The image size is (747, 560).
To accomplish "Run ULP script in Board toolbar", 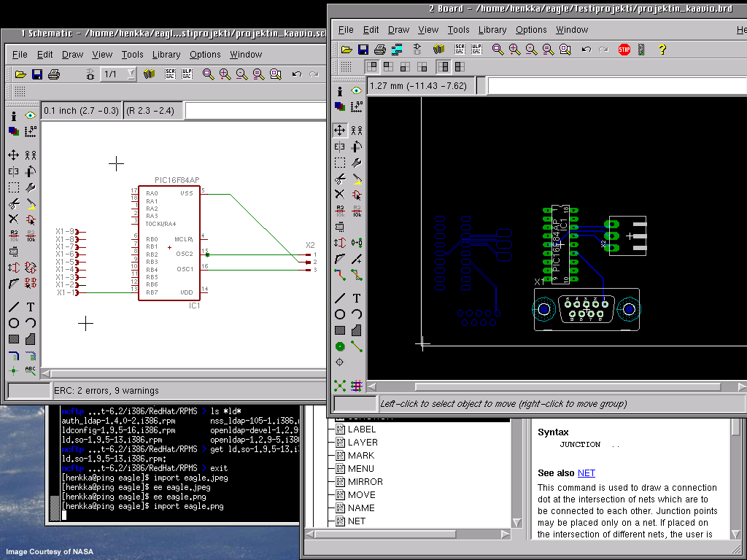I will point(476,50).
